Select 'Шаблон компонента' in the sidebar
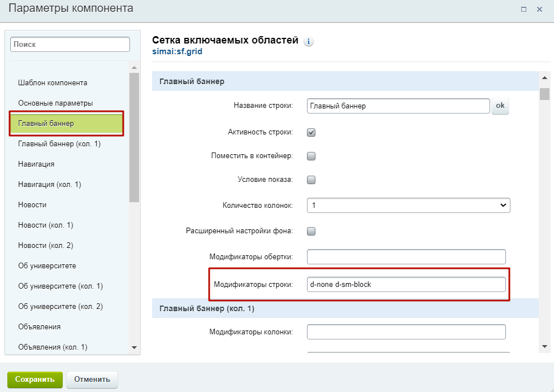The width and height of the screenshot is (554, 392). click(x=53, y=83)
